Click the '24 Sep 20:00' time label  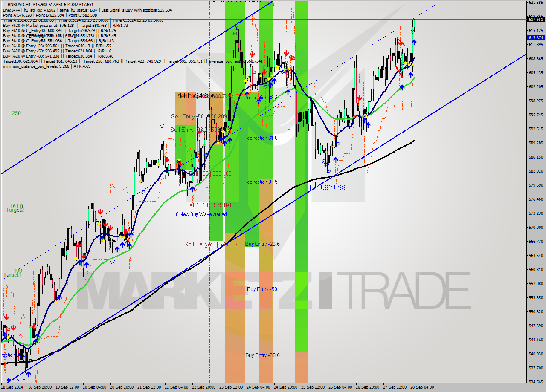pos(285,387)
